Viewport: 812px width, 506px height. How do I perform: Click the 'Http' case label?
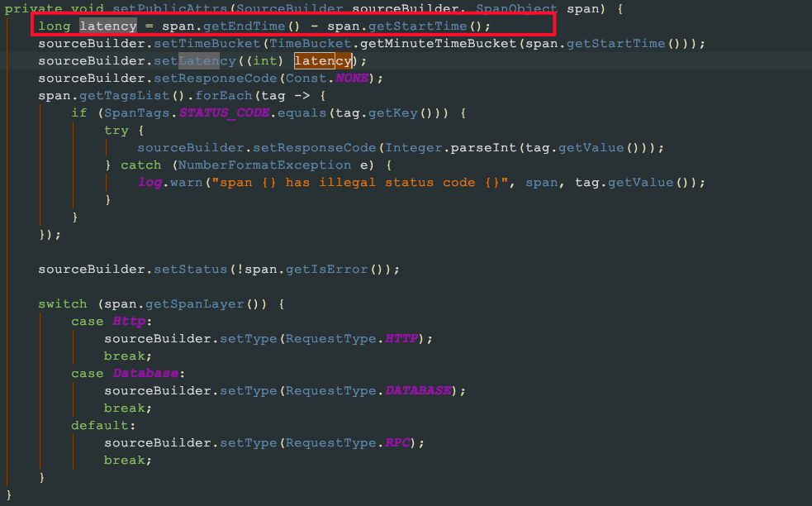tap(129, 322)
